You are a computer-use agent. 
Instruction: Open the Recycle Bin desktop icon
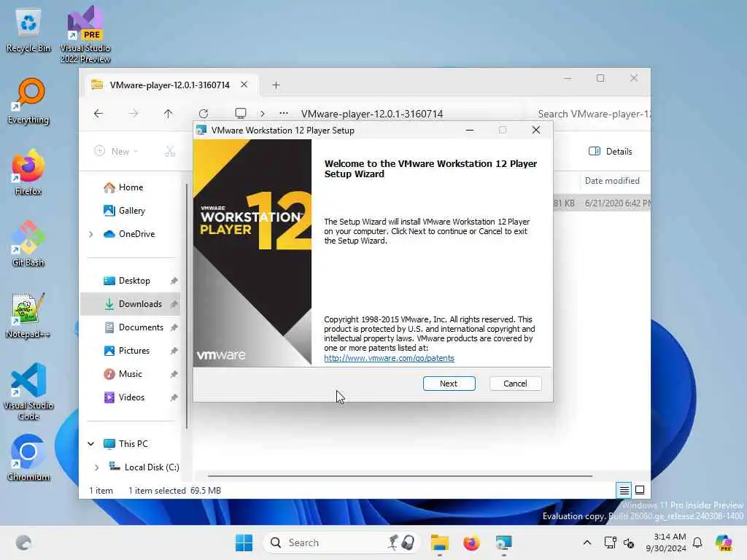pyautogui.click(x=28, y=30)
